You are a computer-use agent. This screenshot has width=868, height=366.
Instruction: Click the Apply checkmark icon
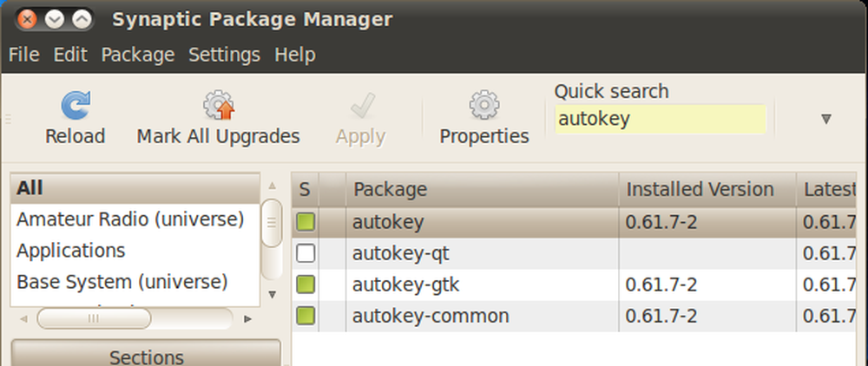361,106
